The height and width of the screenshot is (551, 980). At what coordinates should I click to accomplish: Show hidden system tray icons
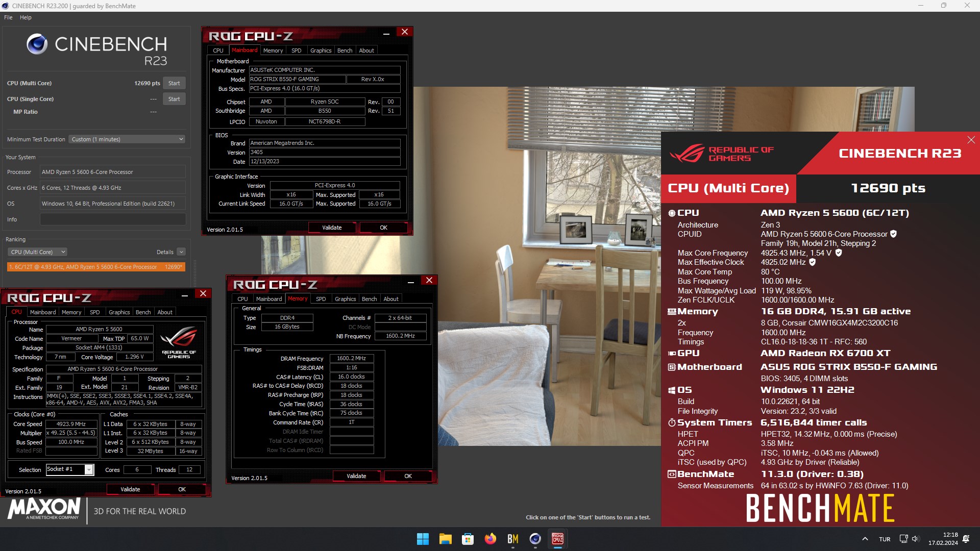pos(865,539)
